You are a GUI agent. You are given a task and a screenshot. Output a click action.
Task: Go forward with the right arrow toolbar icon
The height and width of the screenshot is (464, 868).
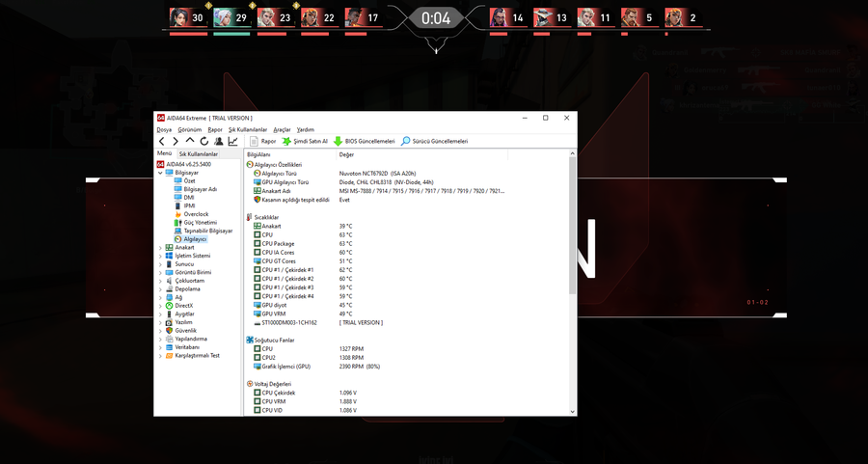click(x=176, y=142)
